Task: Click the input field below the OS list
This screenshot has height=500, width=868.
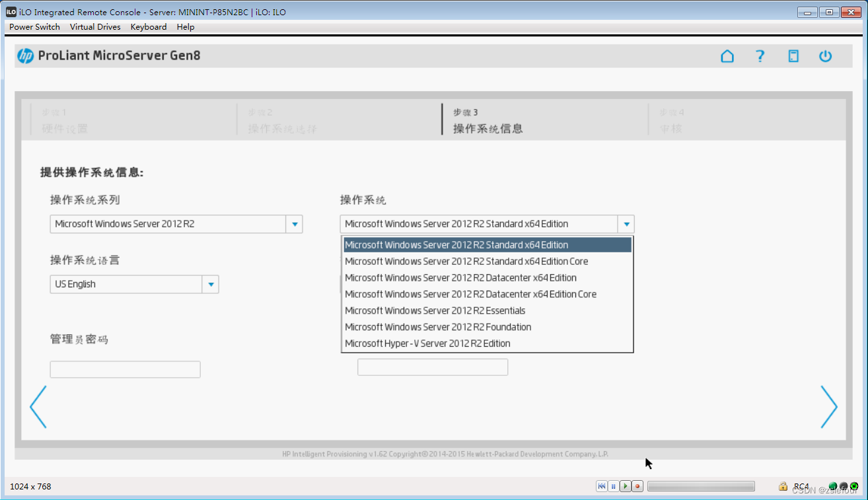Action: (x=433, y=367)
